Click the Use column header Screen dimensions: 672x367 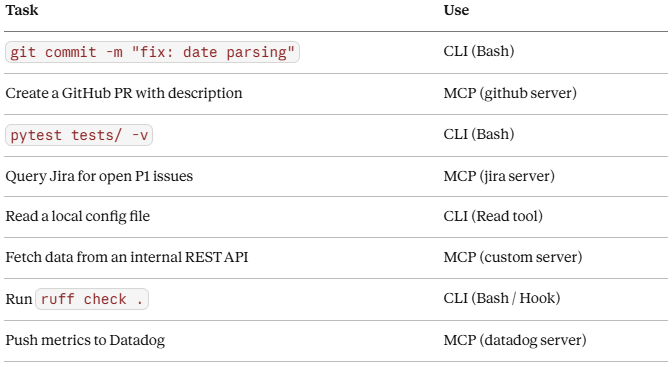[456, 10]
